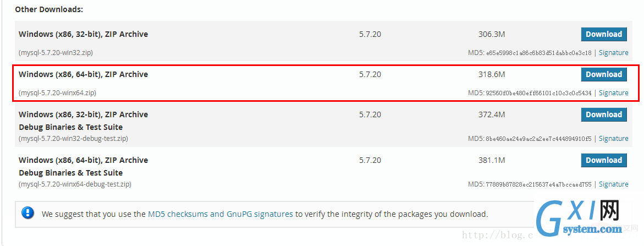Image resolution: width=644 pixels, height=246 pixels.
Task: Download the 32-bit Debug Binaries & Test Suite
Action: [x=604, y=114]
